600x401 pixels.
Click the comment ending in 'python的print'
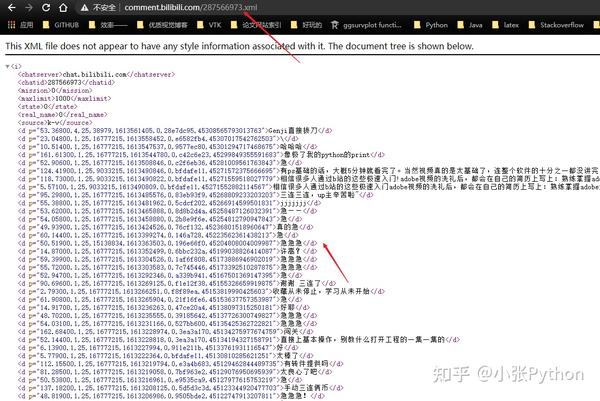coord(326,155)
